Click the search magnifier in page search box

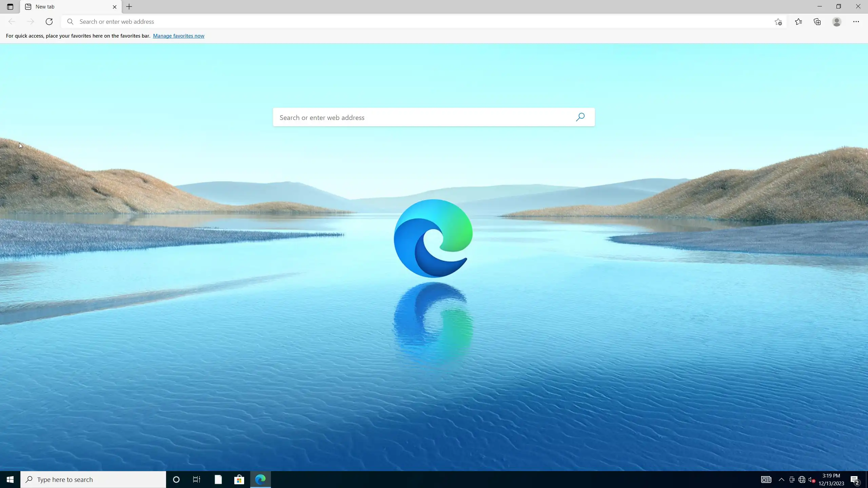coord(580,117)
